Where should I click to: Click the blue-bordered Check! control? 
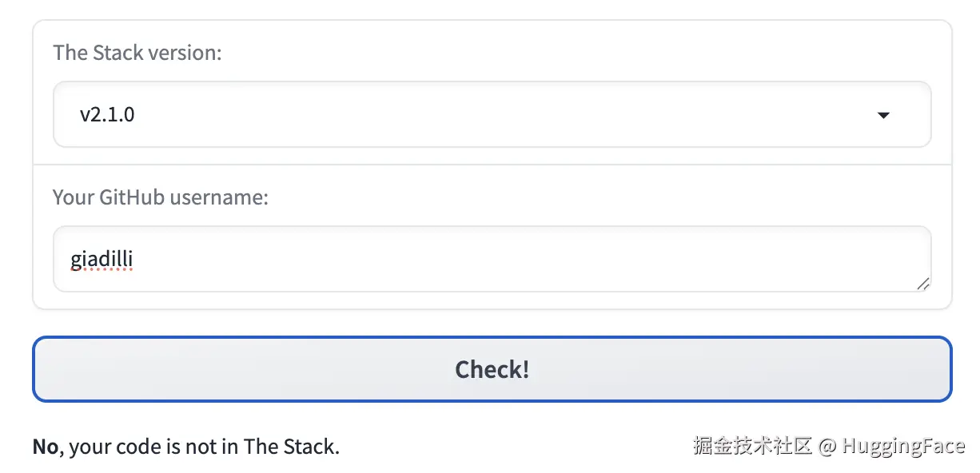[491, 368]
